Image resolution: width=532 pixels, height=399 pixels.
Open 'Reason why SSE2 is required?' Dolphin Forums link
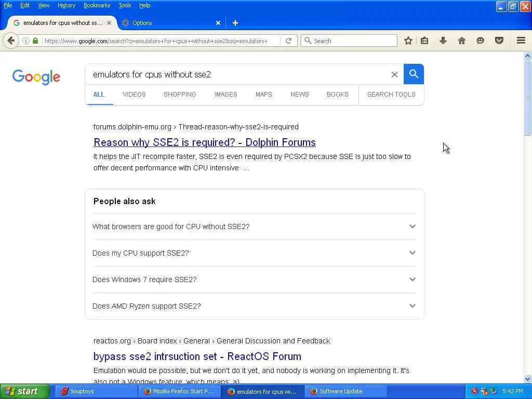[x=205, y=142]
